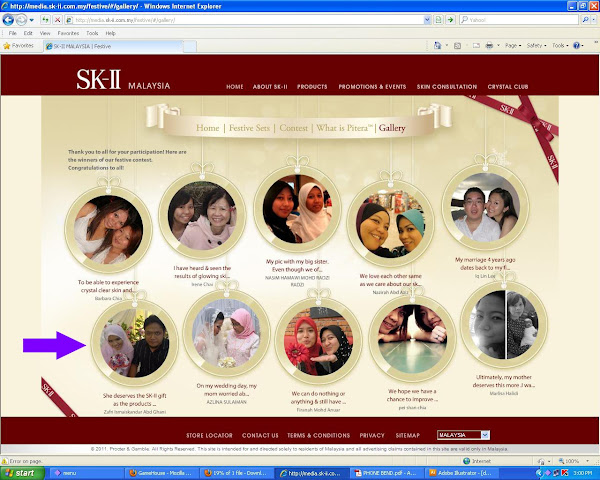The image size is (600, 480).
Task: Click TERMS & CONDITIONS footer link
Action: coord(318,436)
